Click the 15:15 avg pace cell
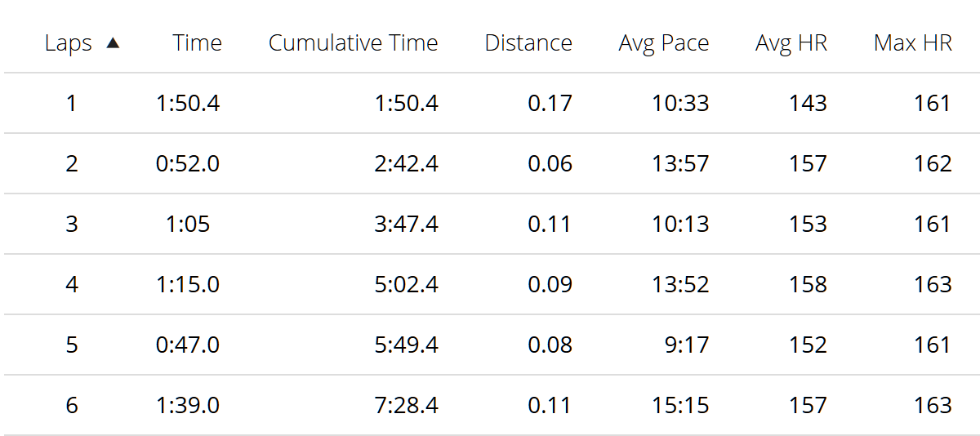This screenshot has width=980, height=436. (680, 406)
